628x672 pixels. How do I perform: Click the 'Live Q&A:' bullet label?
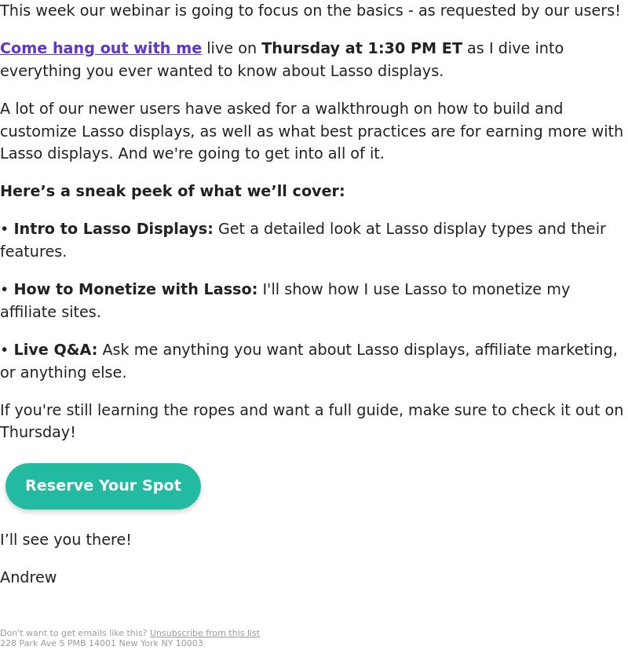pyautogui.click(x=56, y=349)
